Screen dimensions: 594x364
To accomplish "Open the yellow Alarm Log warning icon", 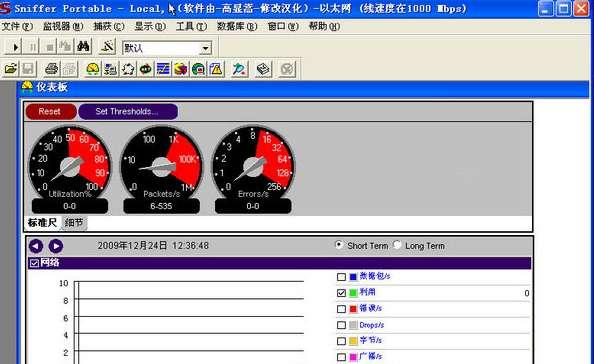I will pyautogui.click(x=216, y=69).
